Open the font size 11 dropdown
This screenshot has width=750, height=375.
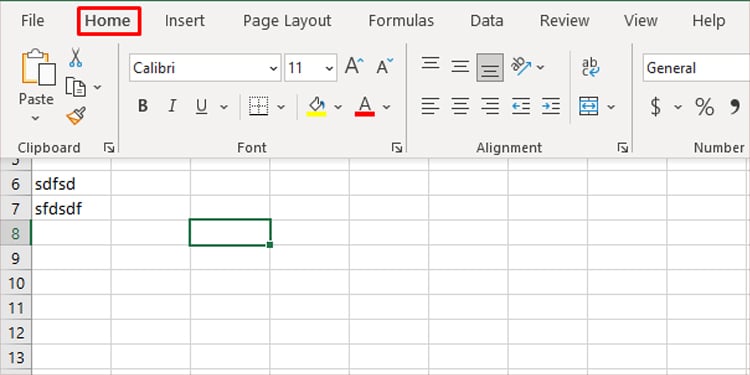pos(330,68)
